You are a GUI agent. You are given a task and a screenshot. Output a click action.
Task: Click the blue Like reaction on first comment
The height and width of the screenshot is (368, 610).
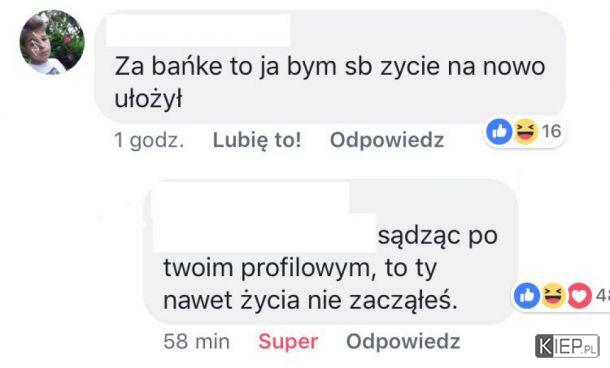tap(500, 132)
